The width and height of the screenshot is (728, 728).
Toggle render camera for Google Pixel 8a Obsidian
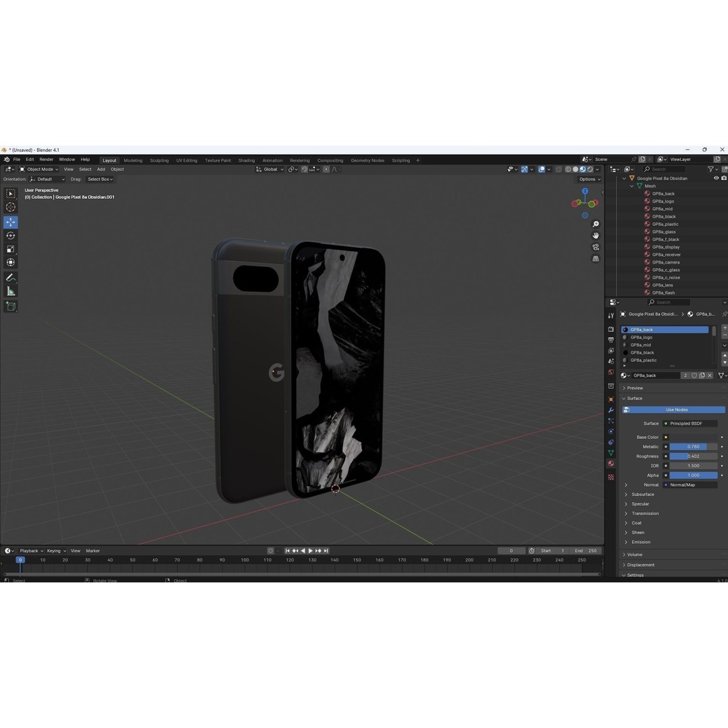tap(724, 178)
